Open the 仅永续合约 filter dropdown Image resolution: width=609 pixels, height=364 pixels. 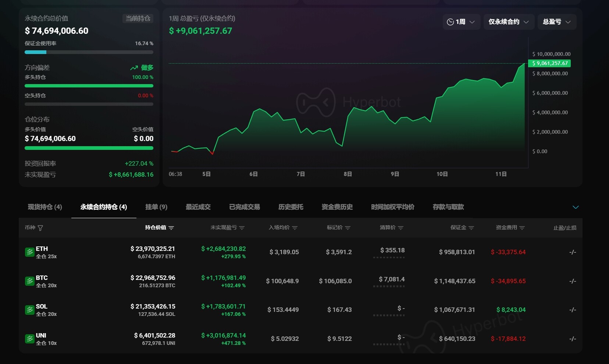pyautogui.click(x=508, y=22)
